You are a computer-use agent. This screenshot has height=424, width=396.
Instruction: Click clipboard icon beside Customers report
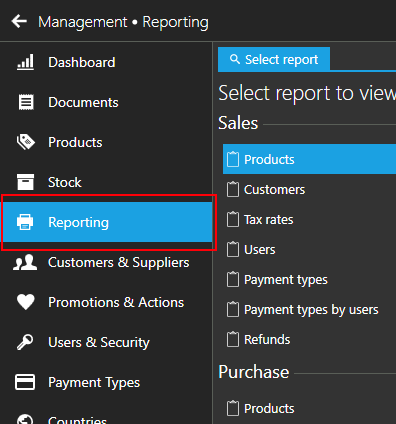pos(233,189)
